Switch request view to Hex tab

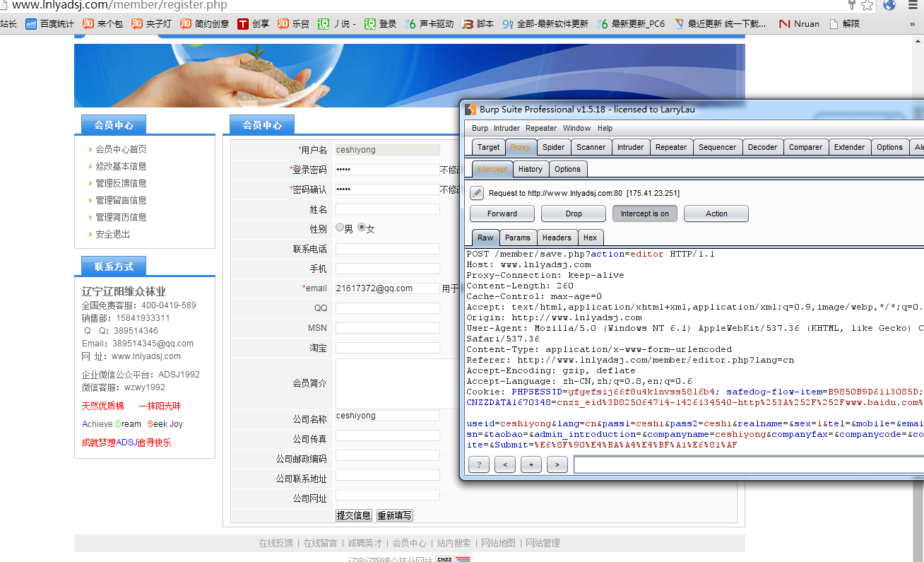coord(590,238)
